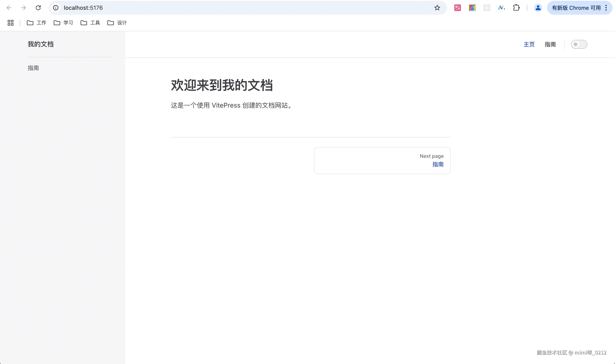Open the 学习 bookmarks folder

click(x=63, y=23)
